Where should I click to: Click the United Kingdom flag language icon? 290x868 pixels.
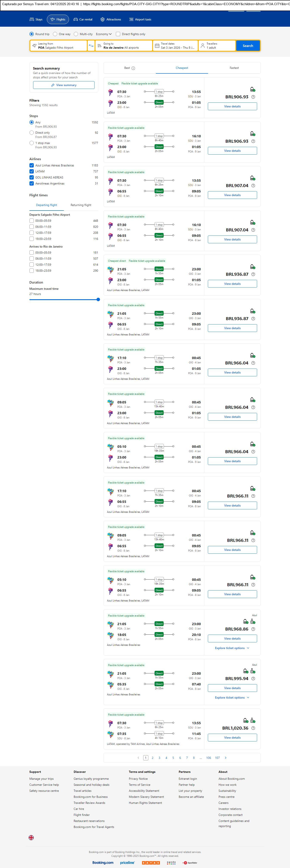[31, 838]
